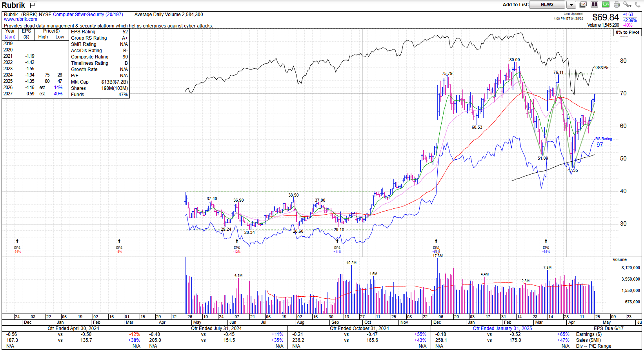
Task: Click the +43% sales growth value
Action: [420, 340]
